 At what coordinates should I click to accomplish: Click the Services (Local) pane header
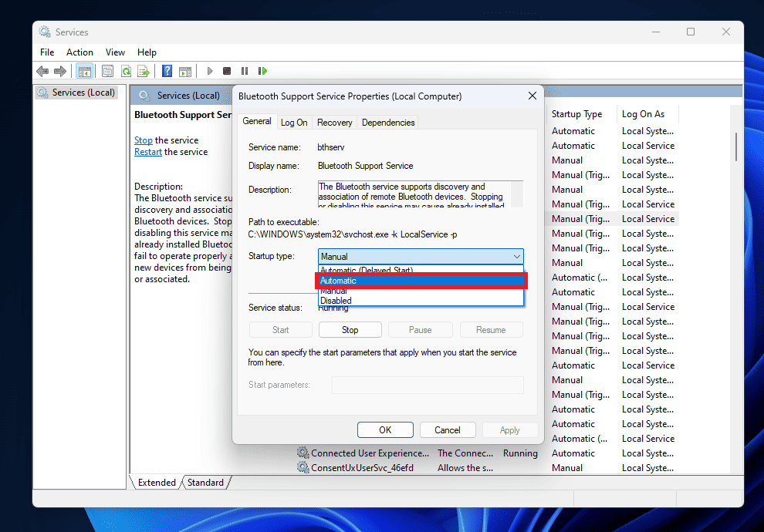pyautogui.click(x=188, y=96)
